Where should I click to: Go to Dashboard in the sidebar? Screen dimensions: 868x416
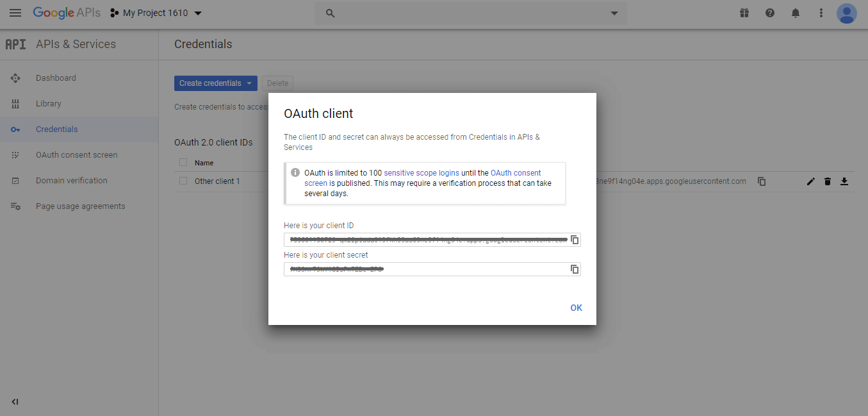click(x=56, y=78)
